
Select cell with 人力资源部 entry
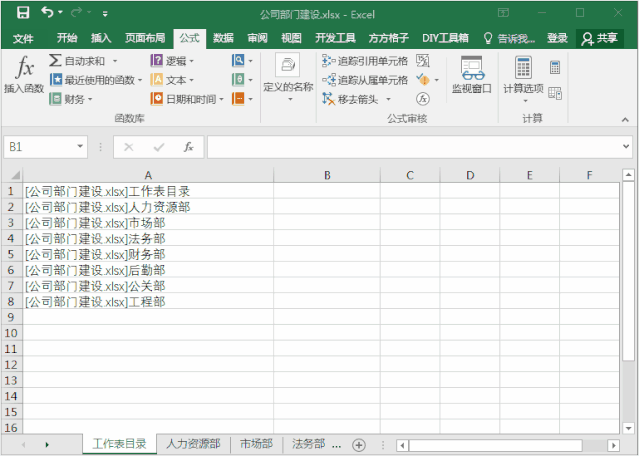click(x=148, y=207)
